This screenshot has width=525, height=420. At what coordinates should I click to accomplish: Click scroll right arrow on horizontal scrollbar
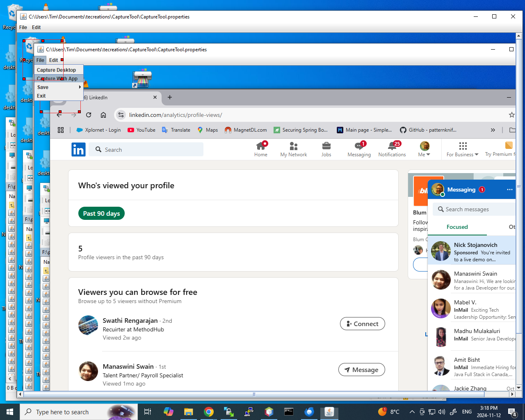coord(512,394)
